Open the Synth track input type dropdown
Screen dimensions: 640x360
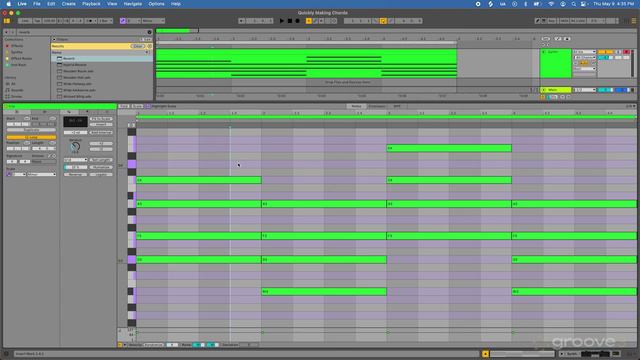584,52
